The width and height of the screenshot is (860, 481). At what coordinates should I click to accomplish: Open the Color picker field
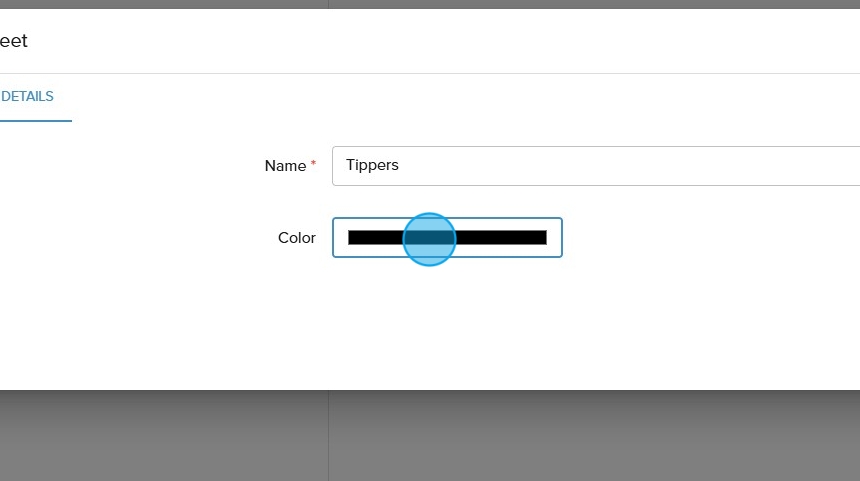(447, 238)
